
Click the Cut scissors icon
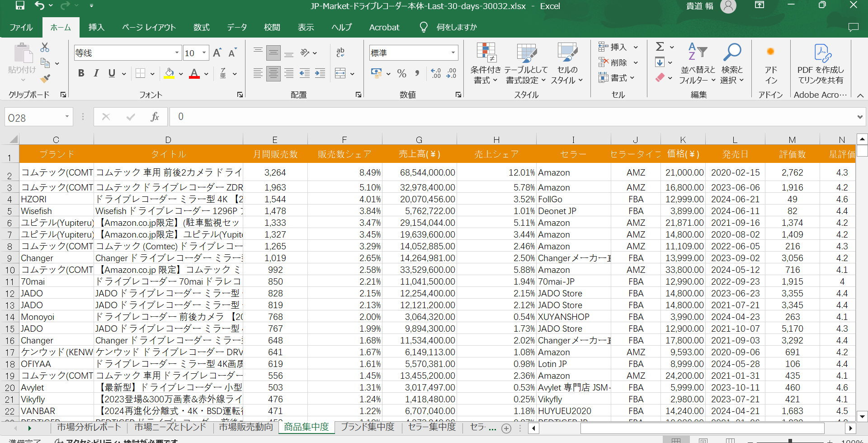[45, 48]
